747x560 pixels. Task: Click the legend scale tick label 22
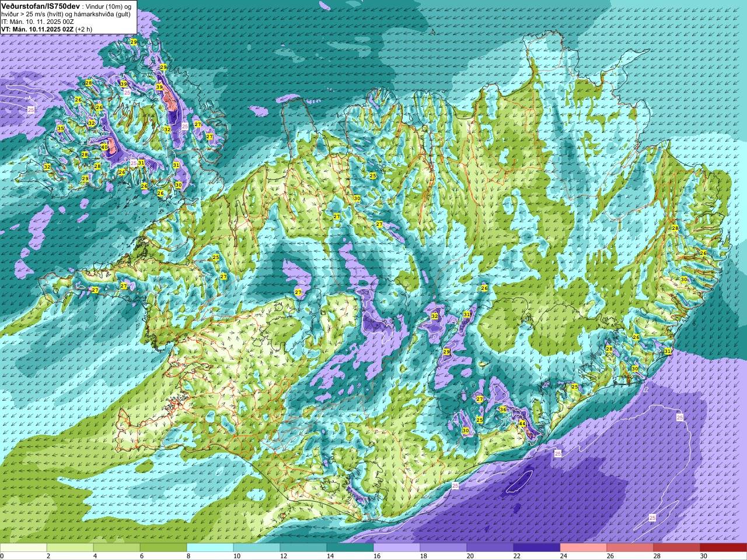click(517, 556)
